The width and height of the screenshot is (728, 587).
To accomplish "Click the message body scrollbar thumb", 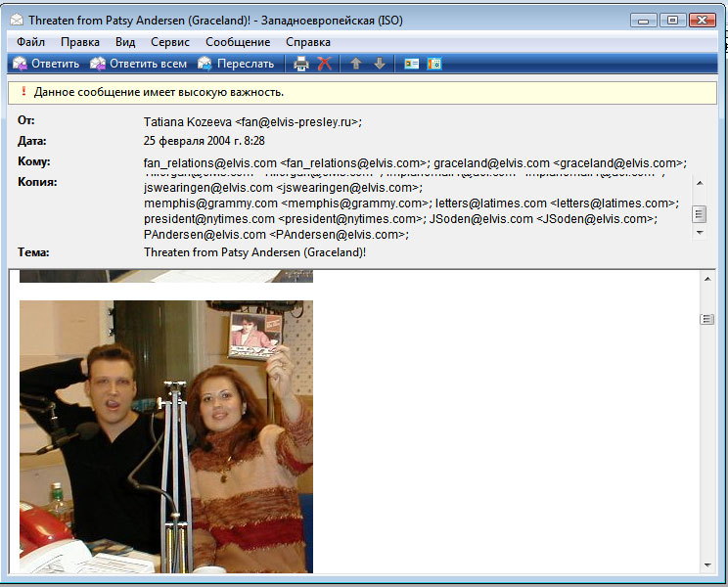I will [x=707, y=319].
